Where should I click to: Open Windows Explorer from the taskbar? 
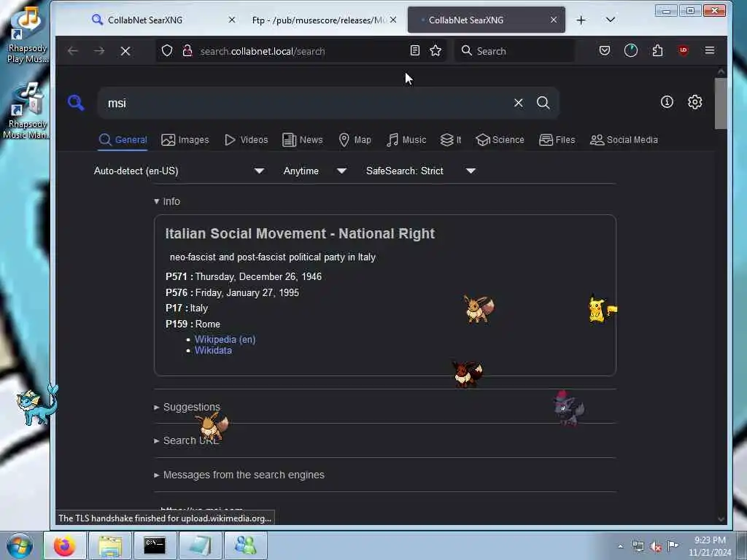[110, 545]
